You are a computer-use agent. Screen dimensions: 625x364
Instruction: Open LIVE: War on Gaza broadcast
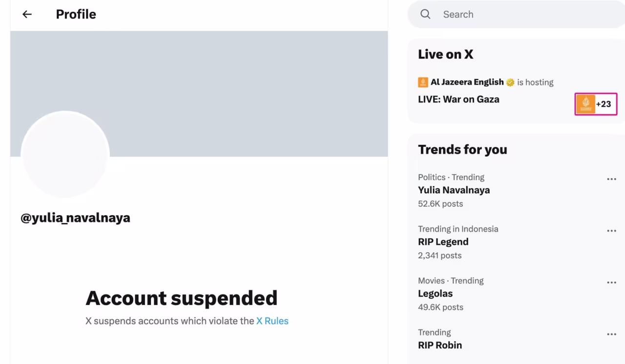[458, 100]
